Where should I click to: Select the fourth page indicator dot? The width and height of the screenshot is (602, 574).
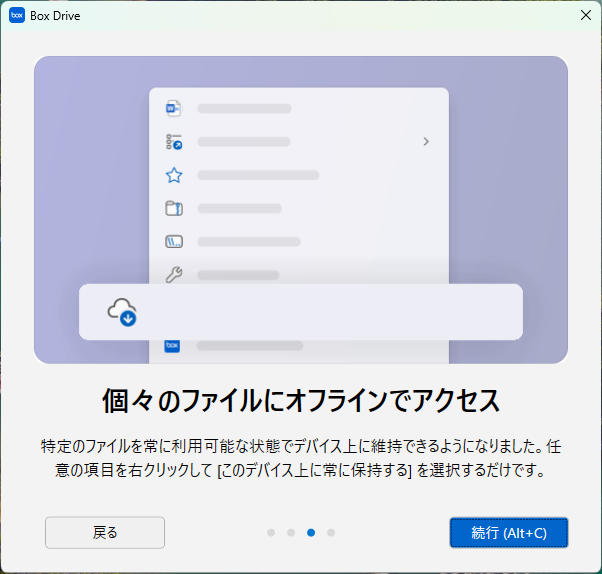point(331,533)
